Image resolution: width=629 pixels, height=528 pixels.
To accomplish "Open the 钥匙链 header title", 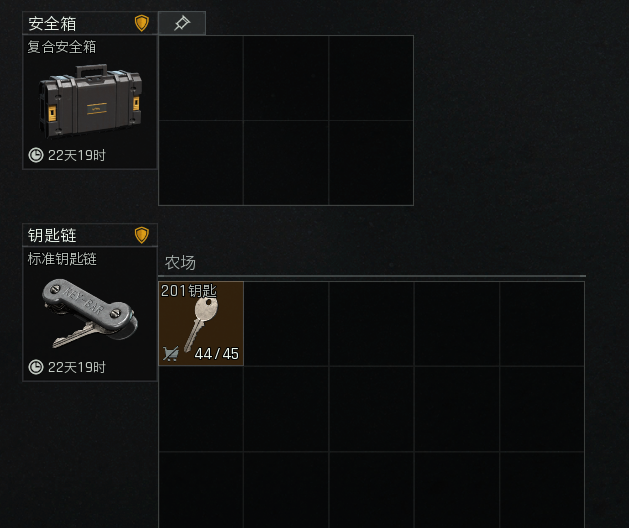I will (52, 236).
